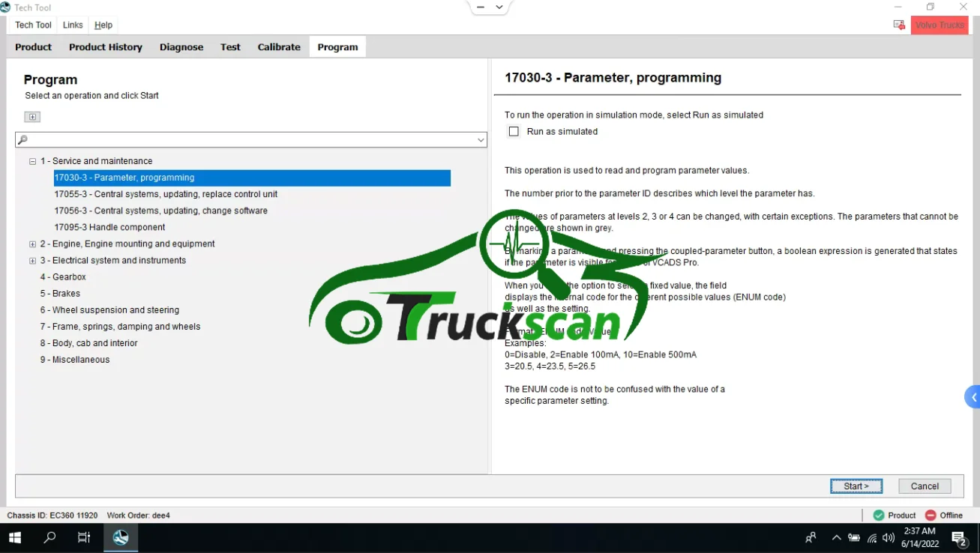Click the Tech Tool taskbar app icon
Viewport: 980px width, 553px height.
click(121, 538)
